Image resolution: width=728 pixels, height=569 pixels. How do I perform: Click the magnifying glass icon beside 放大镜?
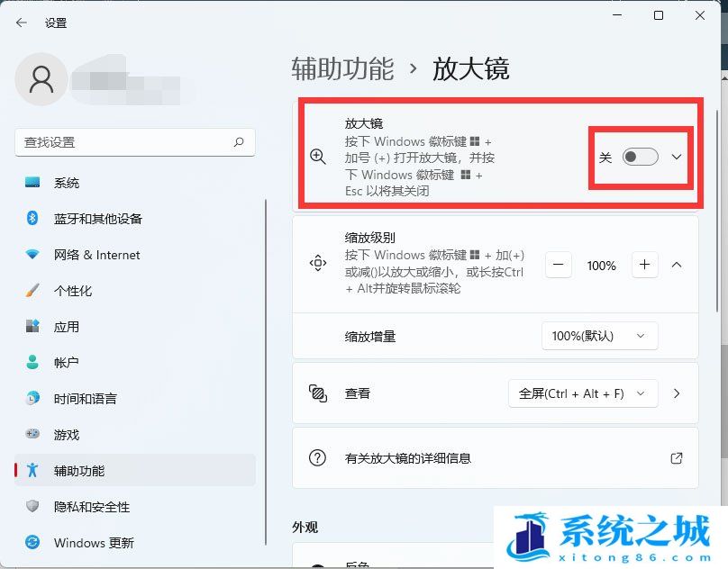tap(317, 157)
